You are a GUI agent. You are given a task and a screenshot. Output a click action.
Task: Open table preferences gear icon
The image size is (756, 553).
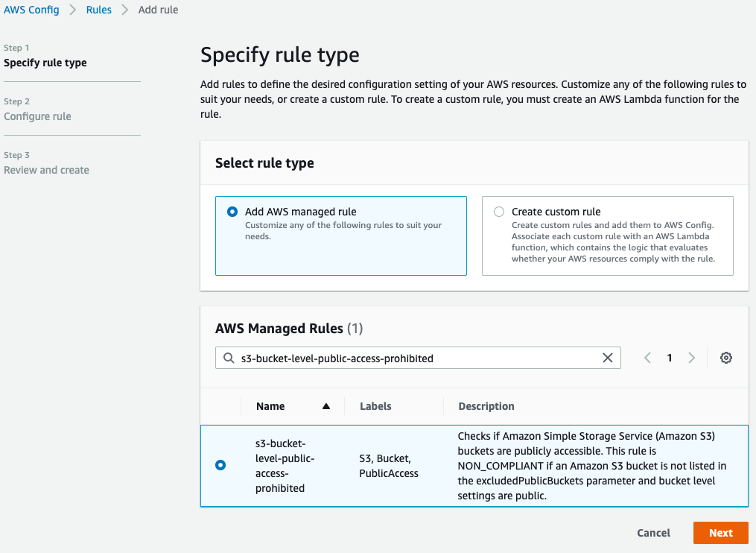coord(726,358)
